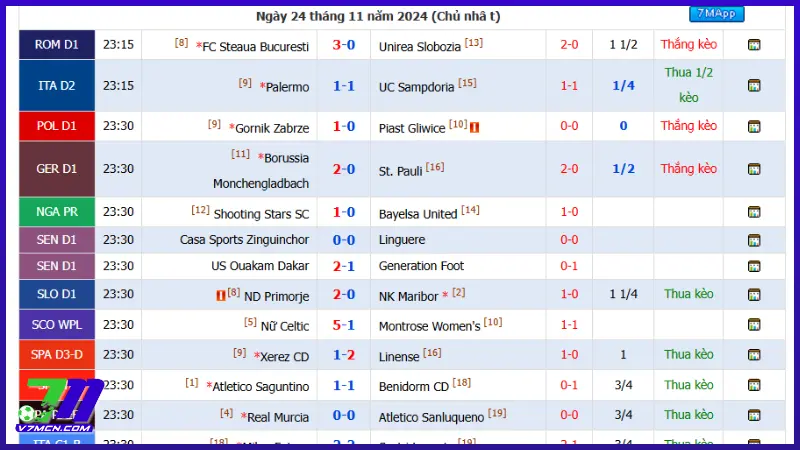
Task: Click the 5-1 score for Nữ Celtic
Action: [x=344, y=324]
